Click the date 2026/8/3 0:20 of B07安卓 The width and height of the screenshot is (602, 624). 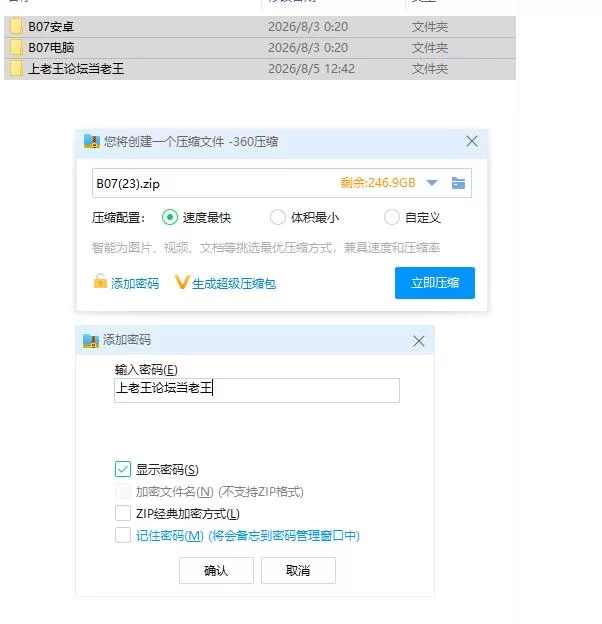pos(308,27)
